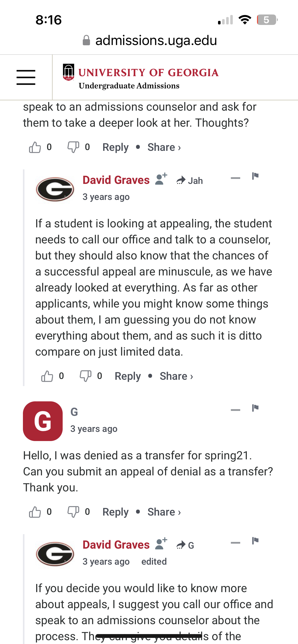Reply to David Graves' appeal comment
The image size is (298, 644).
click(128, 376)
